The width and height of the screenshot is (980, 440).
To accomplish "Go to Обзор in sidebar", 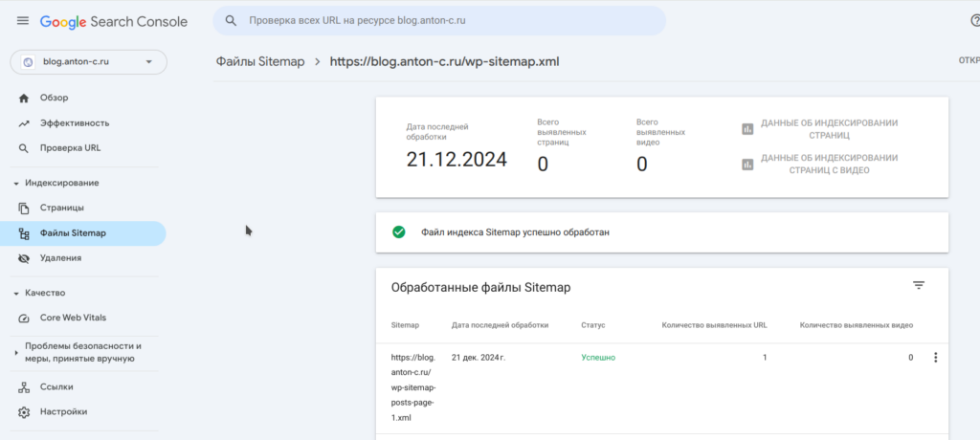I will [x=54, y=98].
